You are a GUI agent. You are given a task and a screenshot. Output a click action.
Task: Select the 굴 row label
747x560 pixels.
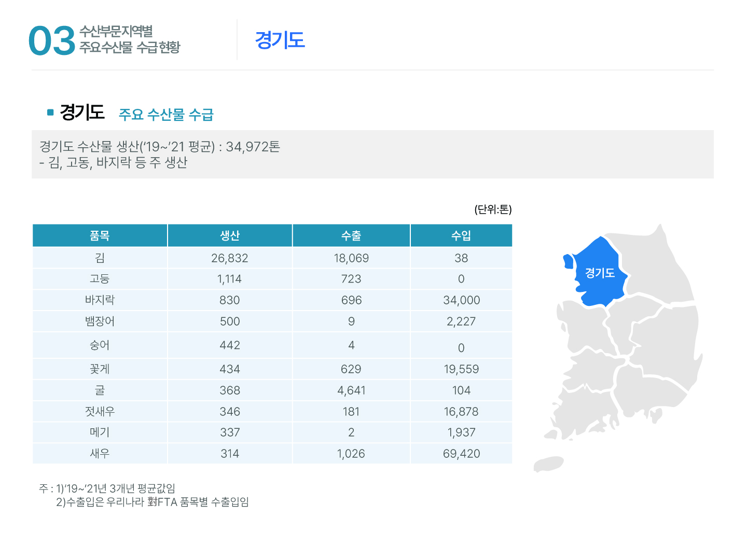[100, 390]
